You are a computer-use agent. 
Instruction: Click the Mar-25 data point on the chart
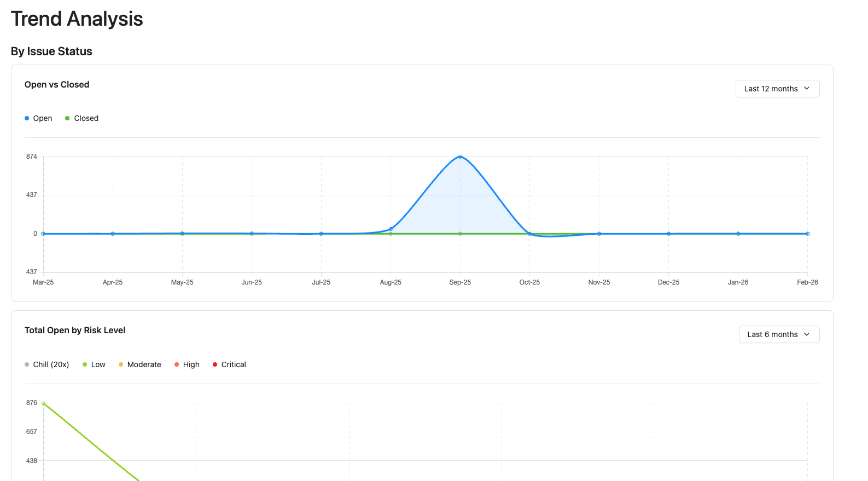point(43,234)
